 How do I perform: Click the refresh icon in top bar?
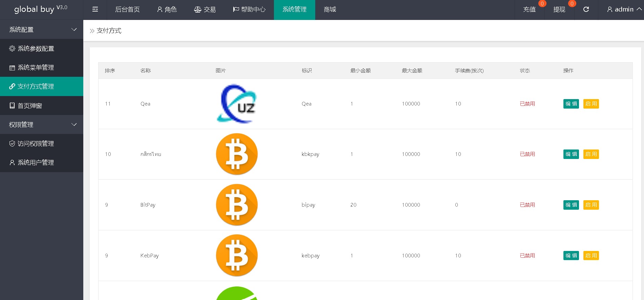point(586,9)
